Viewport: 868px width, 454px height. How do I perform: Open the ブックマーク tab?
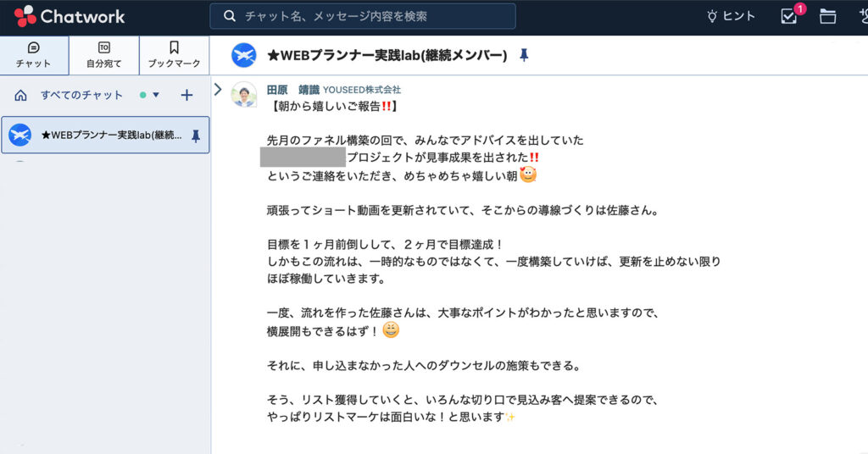coord(174,55)
